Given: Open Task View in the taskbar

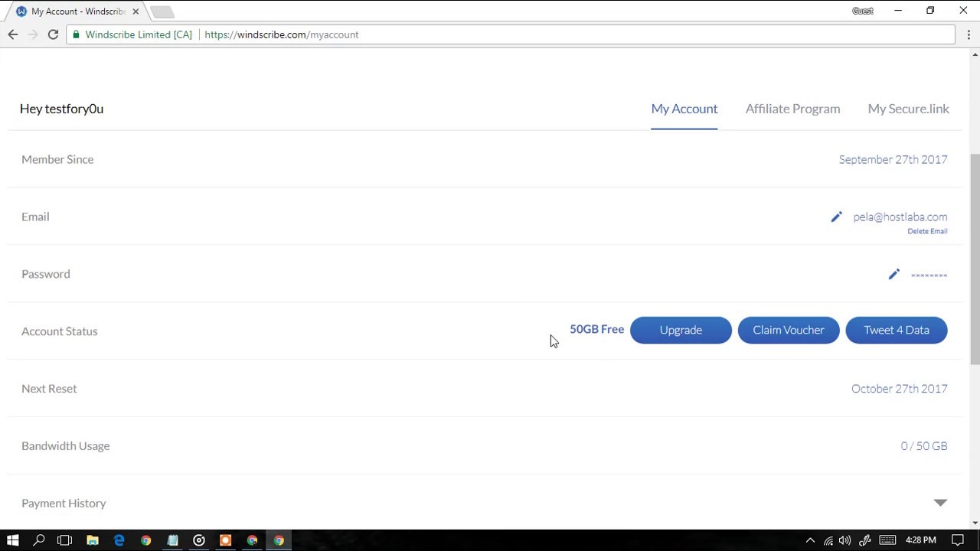Looking at the screenshot, I should [65, 540].
